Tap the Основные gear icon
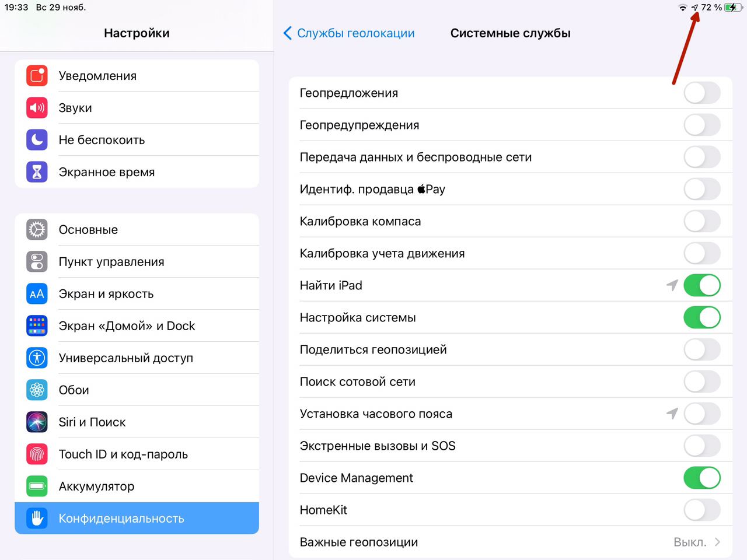747x560 pixels. point(37,230)
